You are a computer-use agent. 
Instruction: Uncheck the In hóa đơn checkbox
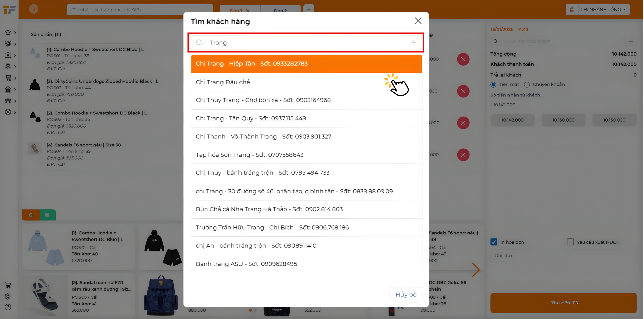tap(494, 242)
